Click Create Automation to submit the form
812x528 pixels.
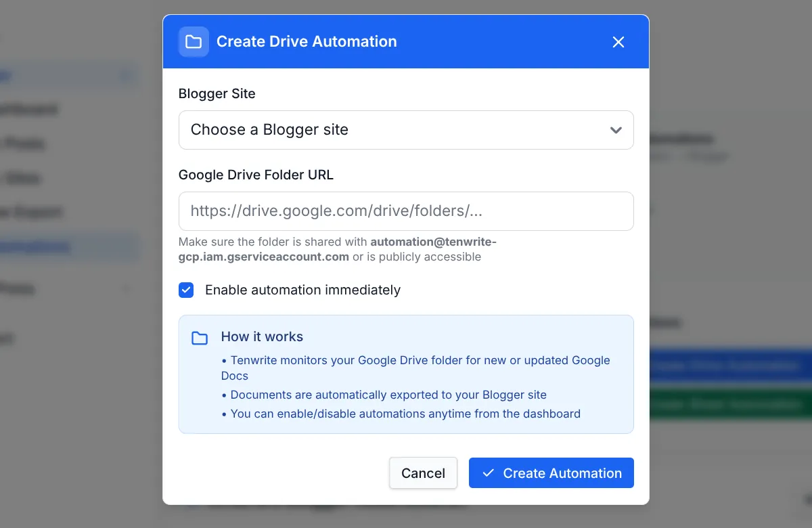(551, 473)
